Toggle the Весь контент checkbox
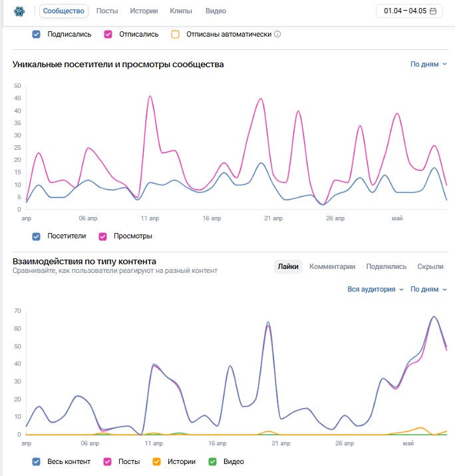 coord(36,462)
